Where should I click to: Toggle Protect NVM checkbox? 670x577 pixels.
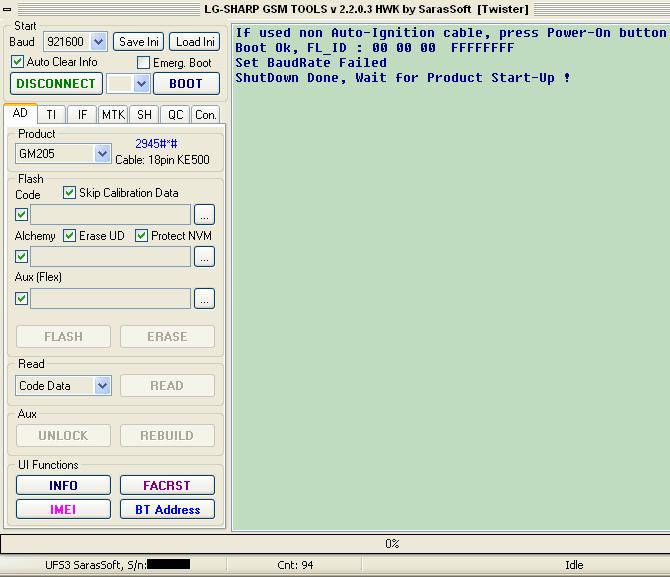click(x=141, y=236)
